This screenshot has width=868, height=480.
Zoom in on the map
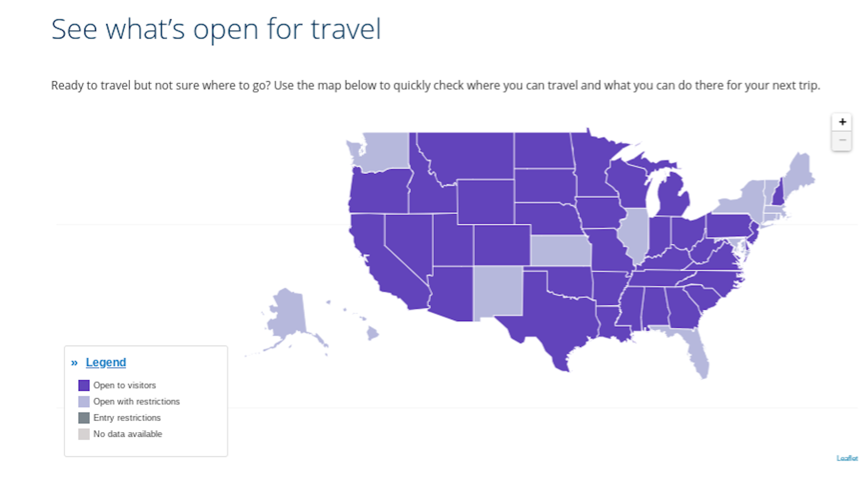pos(842,122)
